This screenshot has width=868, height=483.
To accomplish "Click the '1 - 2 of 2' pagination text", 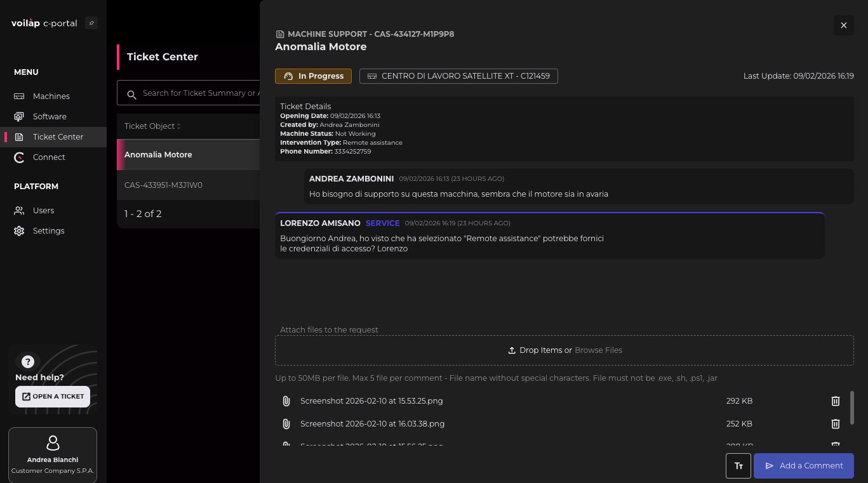I will [143, 214].
